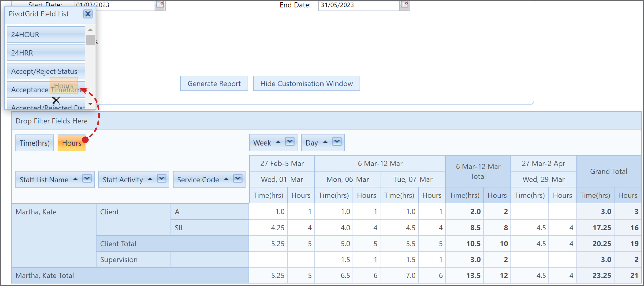Click the Wed, 29-Mar day header

543,179
